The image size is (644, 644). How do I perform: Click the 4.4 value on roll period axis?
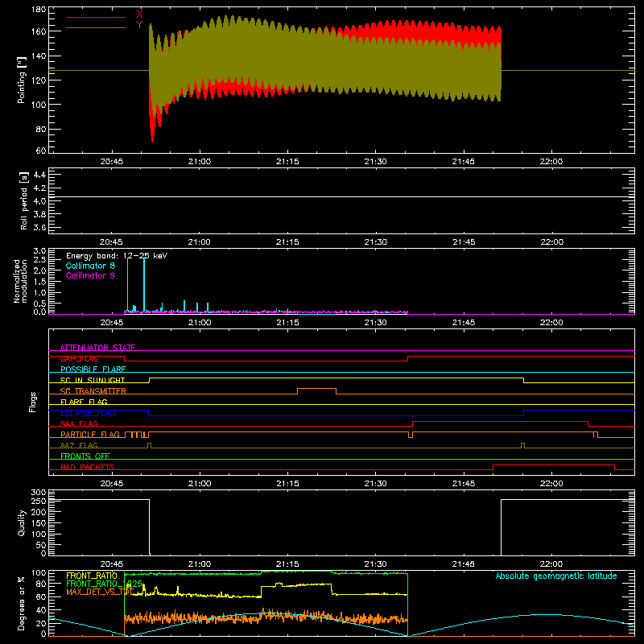39,175
